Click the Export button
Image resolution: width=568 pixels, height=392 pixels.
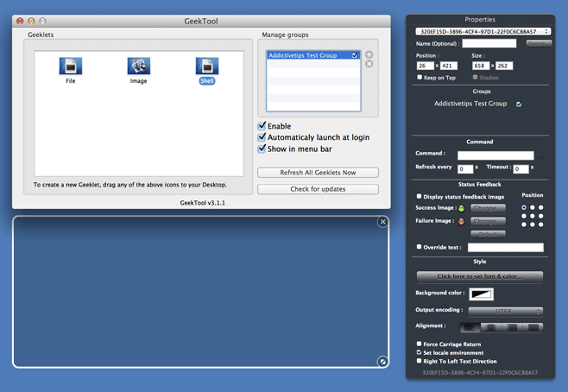[539, 43]
